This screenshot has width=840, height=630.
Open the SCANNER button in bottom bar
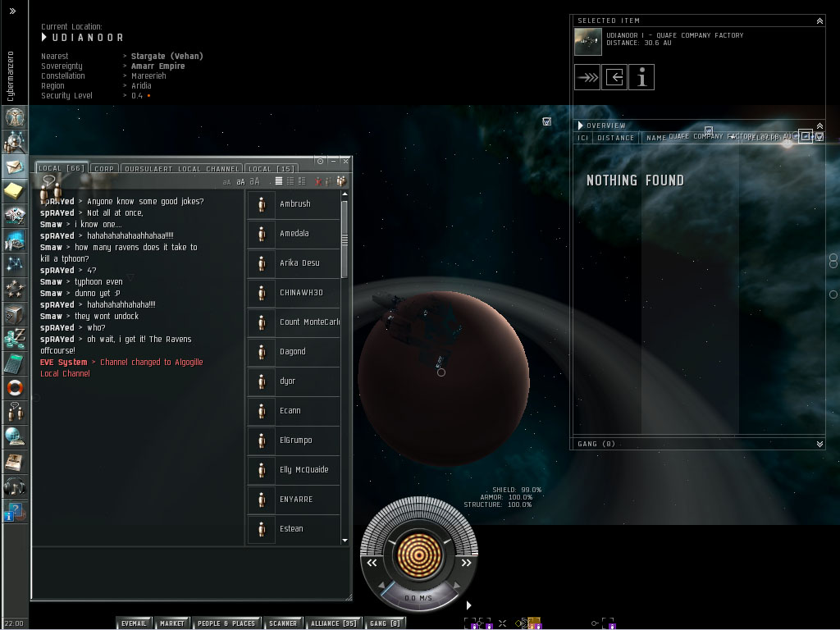coord(283,623)
